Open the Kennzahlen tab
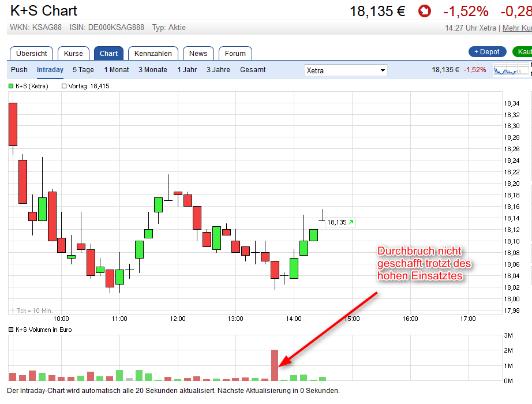Viewport: 532px width, 404px height. click(x=153, y=53)
